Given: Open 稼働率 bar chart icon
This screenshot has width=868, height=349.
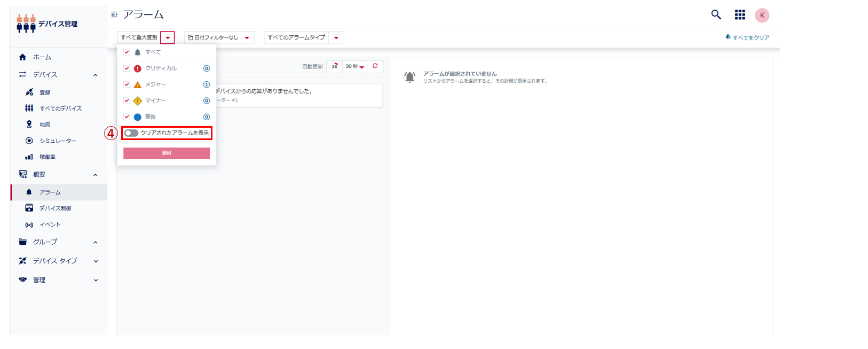Looking at the screenshot, I should (29, 157).
